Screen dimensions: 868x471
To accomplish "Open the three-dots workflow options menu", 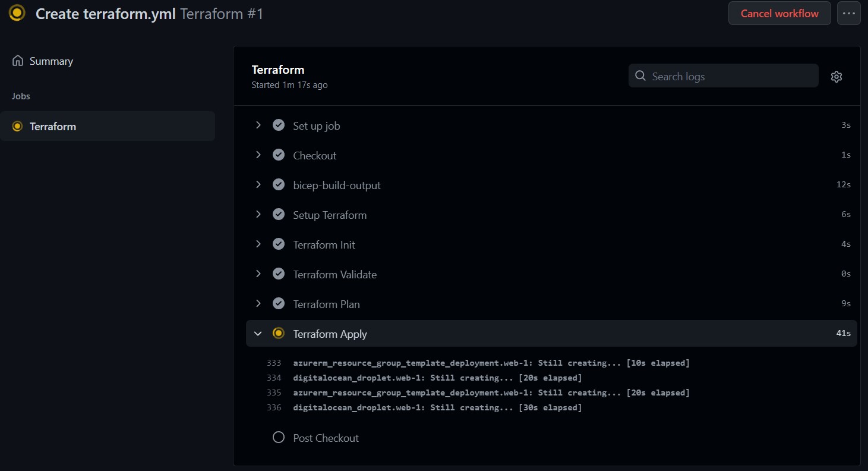I will [x=848, y=13].
